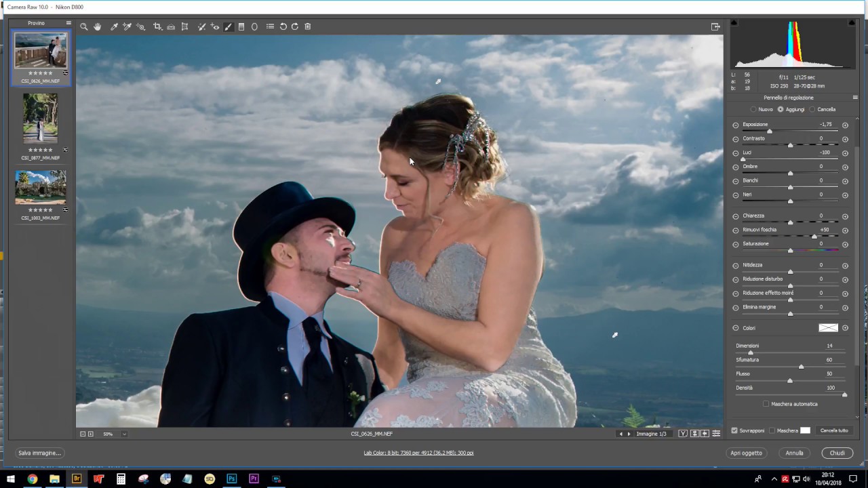The width and height of the screenshot is (868, 488).
Task: Rotate image clockwise
Action: [x=295, y=26]
